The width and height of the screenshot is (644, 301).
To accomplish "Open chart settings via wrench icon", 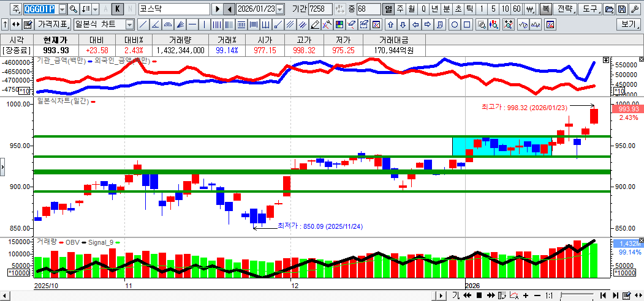I will [x=635, y=9].
